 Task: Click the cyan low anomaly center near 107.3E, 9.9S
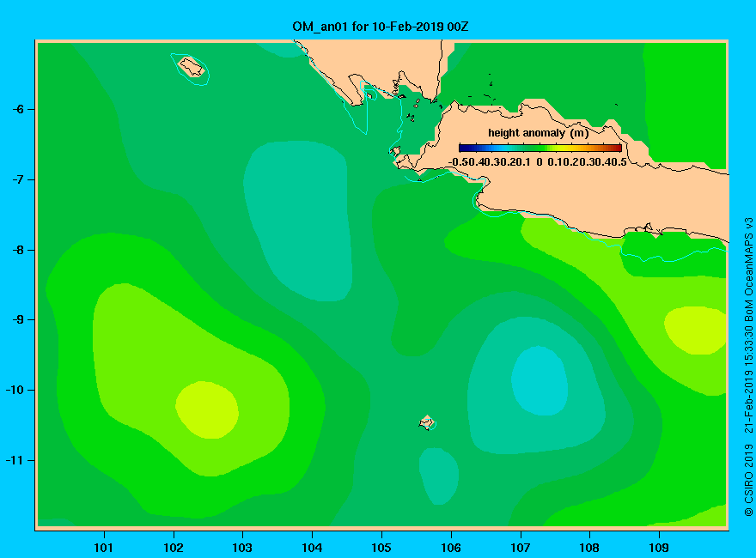(x=539, y=380)
